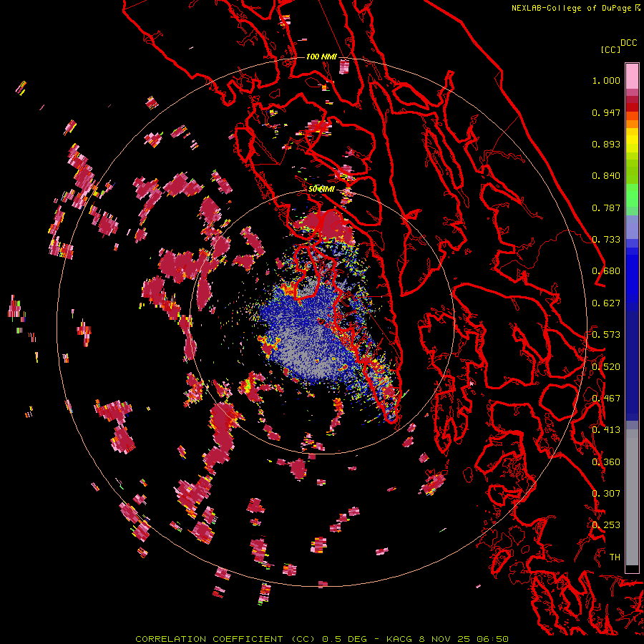The height and width of the screenshot is (644, 644).
Task: Click the 0.520 scale value
Action: tap(606, 367)
